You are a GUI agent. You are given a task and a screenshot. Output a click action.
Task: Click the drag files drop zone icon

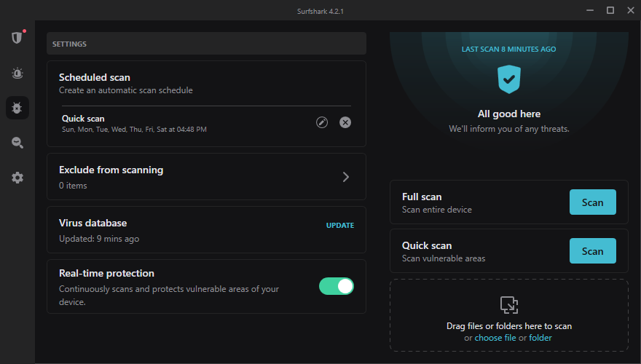[508, 304]
